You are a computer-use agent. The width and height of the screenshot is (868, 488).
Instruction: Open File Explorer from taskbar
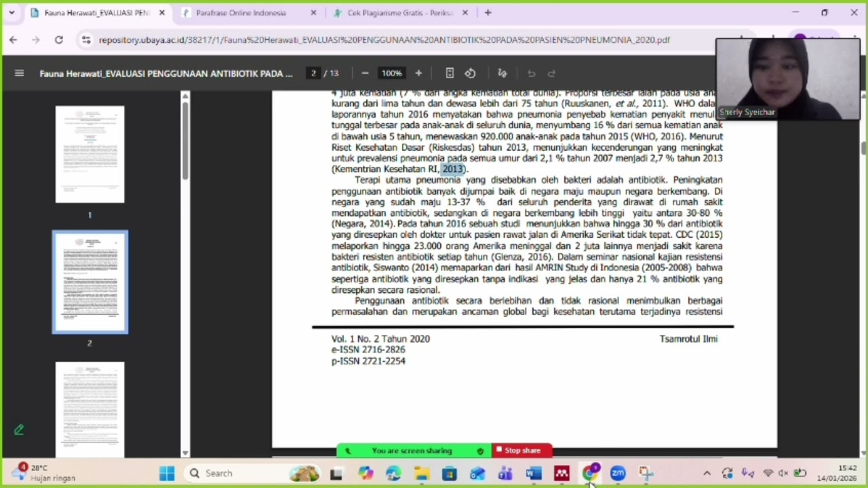pyautogui.click(x=422, y=473)
